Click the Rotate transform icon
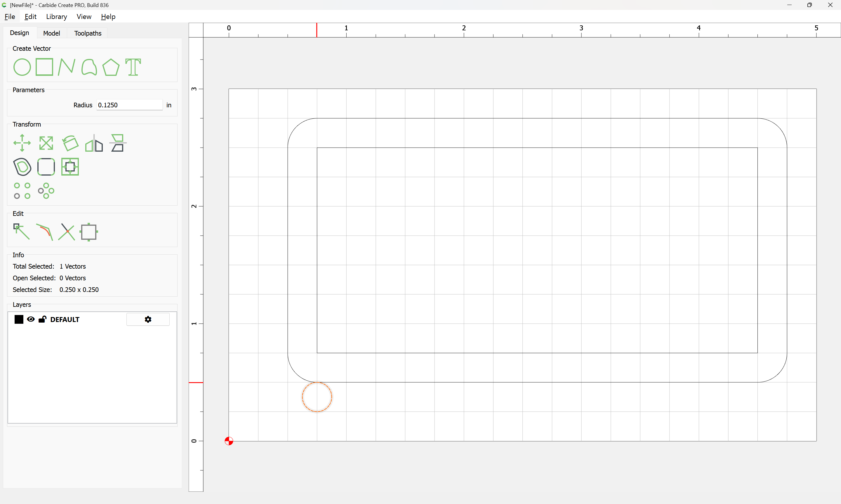The image size is (841, 504). [70, 143]
